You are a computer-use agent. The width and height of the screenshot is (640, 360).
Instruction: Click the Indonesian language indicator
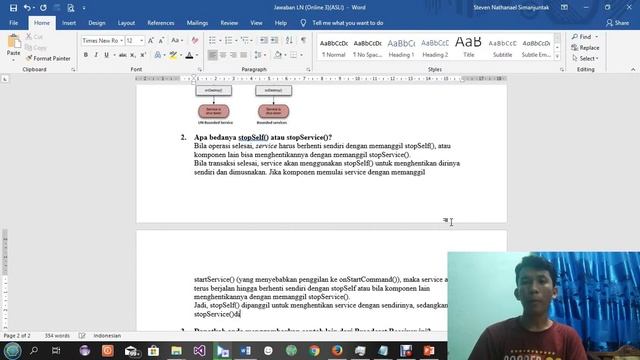pyautogui.click(x=107, y=336)
